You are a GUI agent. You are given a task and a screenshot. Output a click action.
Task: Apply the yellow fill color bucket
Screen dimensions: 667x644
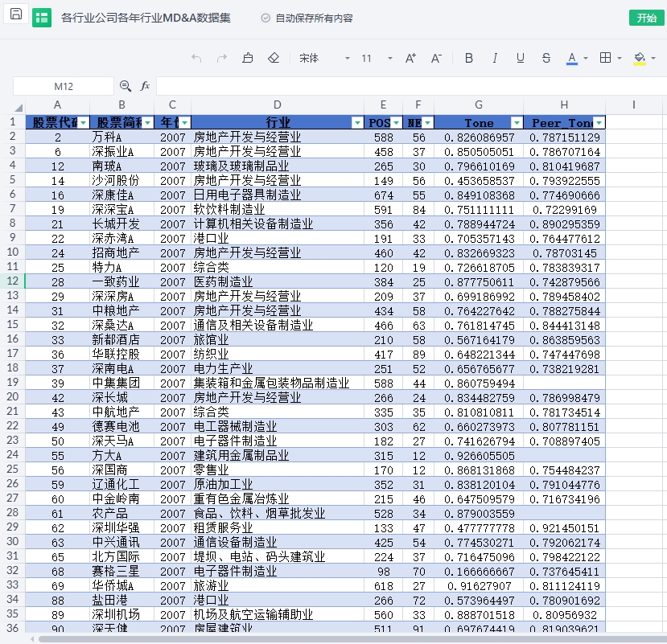pyautogui.click(x=640, y=58)
